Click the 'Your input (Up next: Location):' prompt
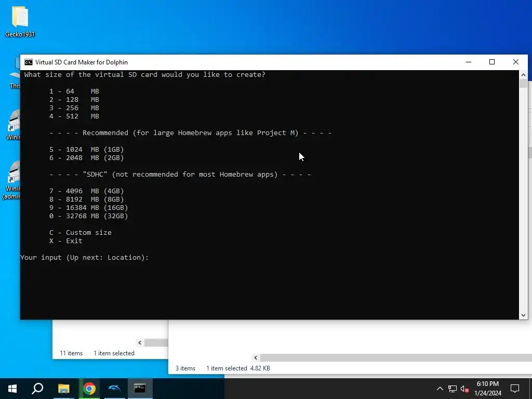The height and width of the screenshot is (399, 532). coord(85,258)
